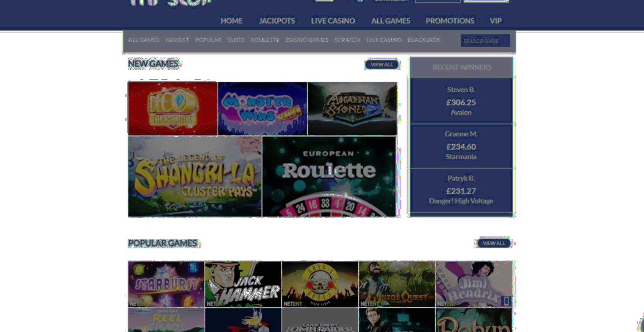Open the Tomb Raider game
This screenshot has width=644, height=332.
[320, 320]
